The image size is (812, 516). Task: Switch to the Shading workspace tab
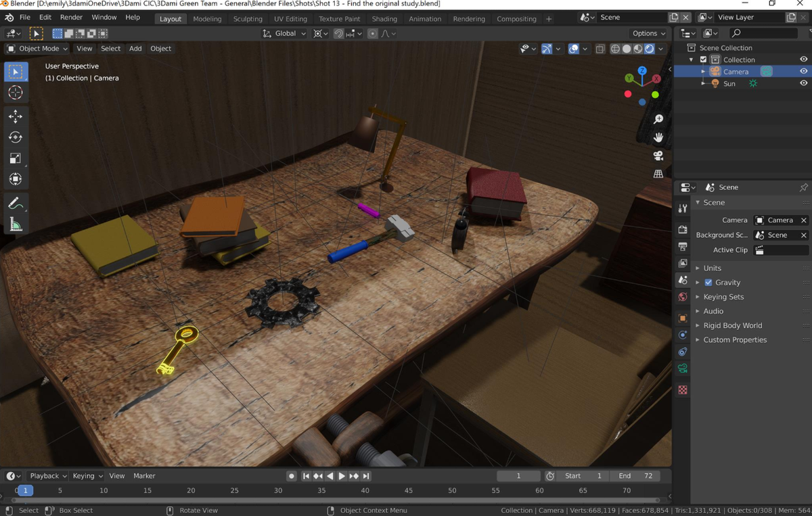tap(384, 19)
